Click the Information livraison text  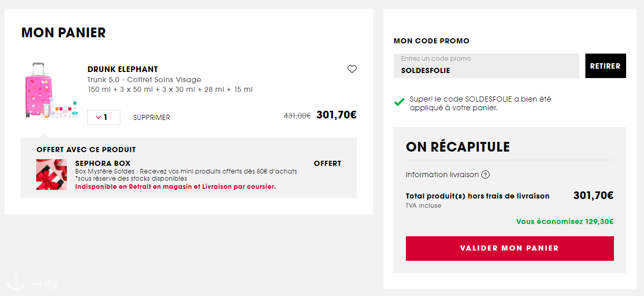(442, 175)
